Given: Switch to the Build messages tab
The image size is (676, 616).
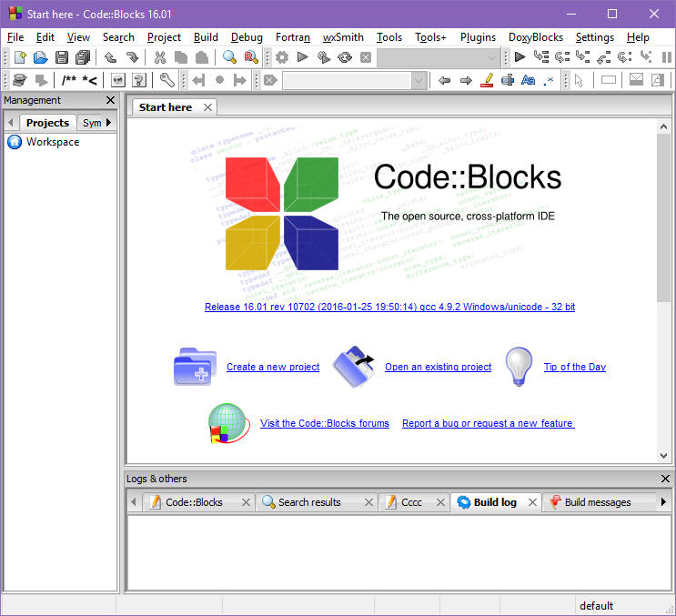Looking at the screenshot, I should (x=597, y=502).
